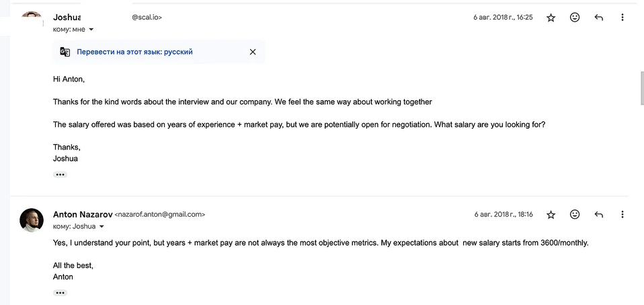Add emoji reaction to Joshua's message

pos(575,18)
